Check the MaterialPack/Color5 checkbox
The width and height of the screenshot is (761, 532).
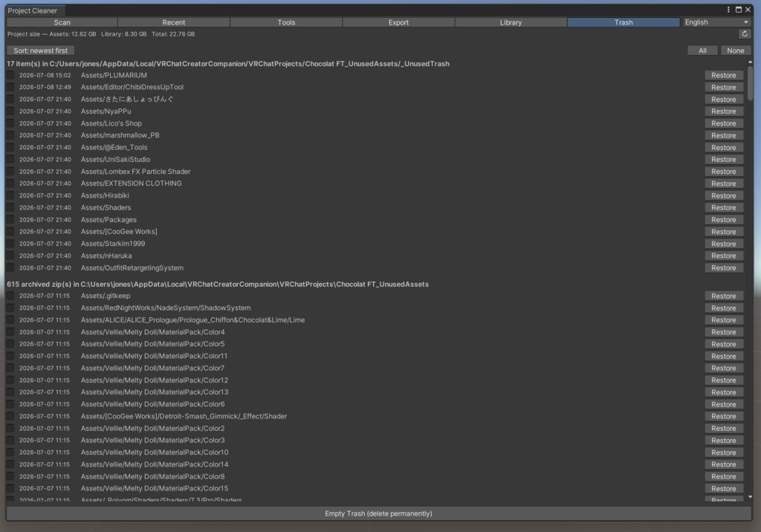pos(10,344)
